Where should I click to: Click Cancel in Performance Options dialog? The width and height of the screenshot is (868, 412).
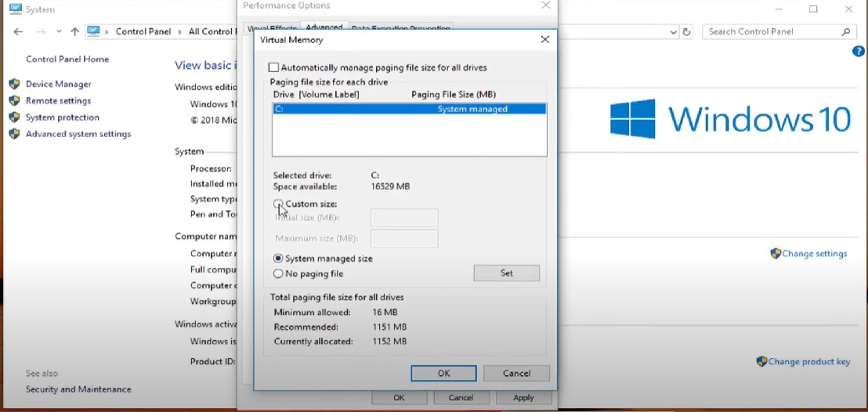461,398
